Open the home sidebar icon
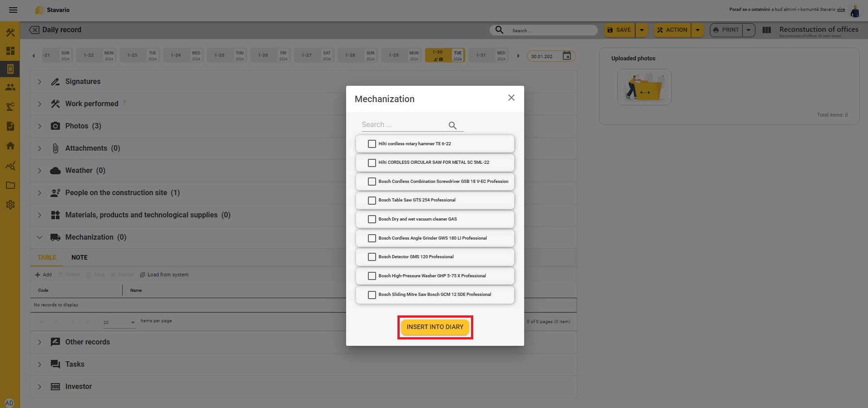Image resolution: width=868 pixels, height=408 pixels. click(10, 146)
